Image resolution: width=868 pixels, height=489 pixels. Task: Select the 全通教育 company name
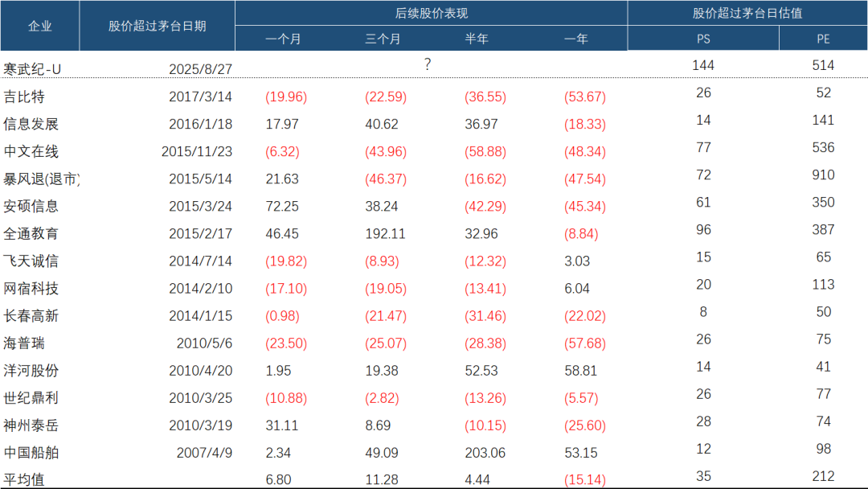click(31, 234)
